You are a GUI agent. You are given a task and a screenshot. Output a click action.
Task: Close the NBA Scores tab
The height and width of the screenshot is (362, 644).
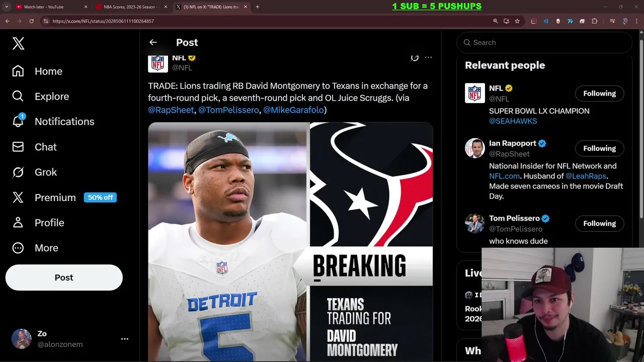[166, 7]
